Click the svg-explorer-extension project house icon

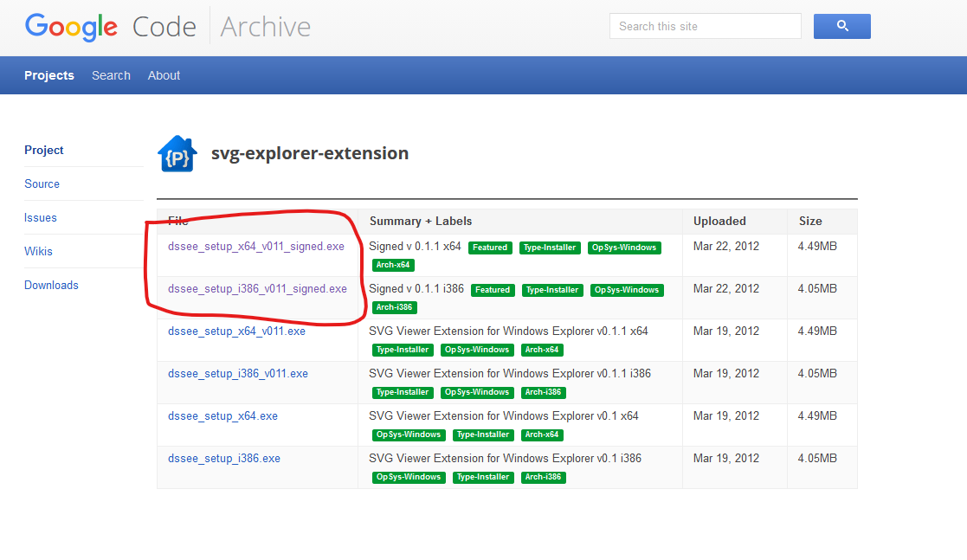pyautogui.click(x=177, y=153)
